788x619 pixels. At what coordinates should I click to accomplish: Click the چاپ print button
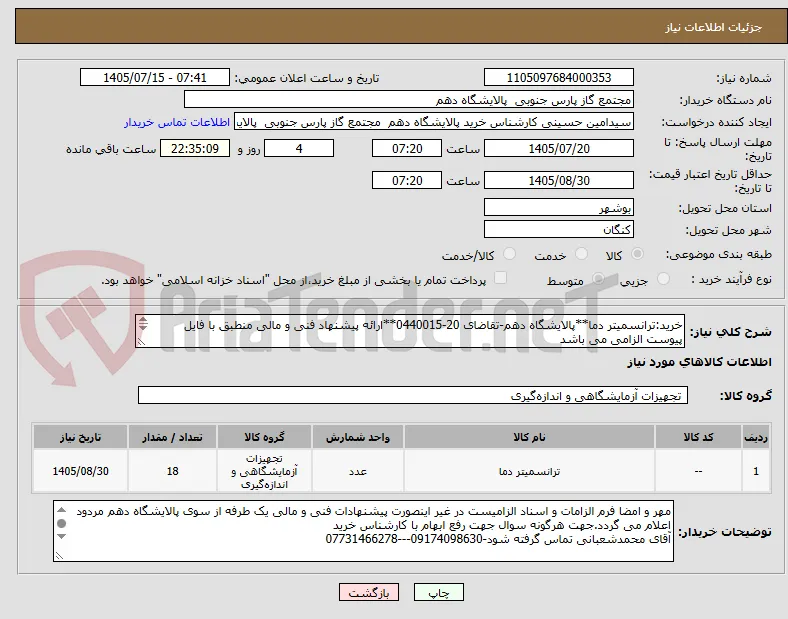click(439, 592)
